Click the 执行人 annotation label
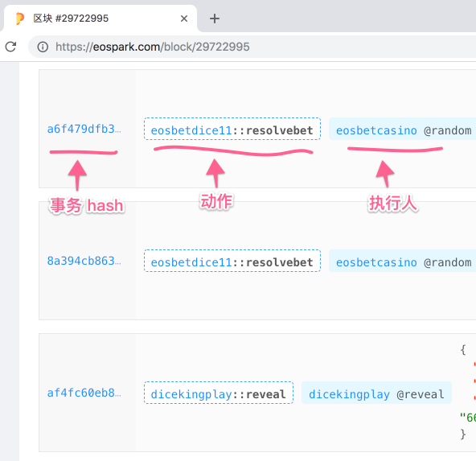This screenshot has height=461, width=476. pyautogui.click(x=393, y=203)
